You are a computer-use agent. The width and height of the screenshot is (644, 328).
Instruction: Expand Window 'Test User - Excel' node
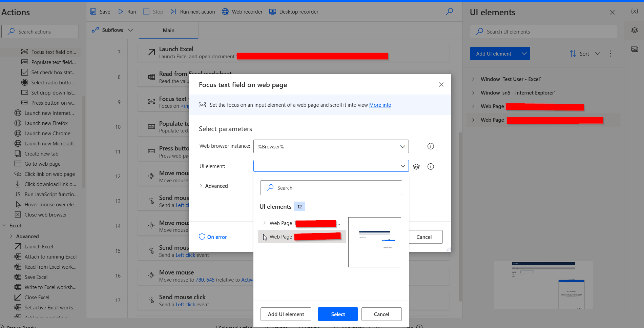[x=473, y=79]
